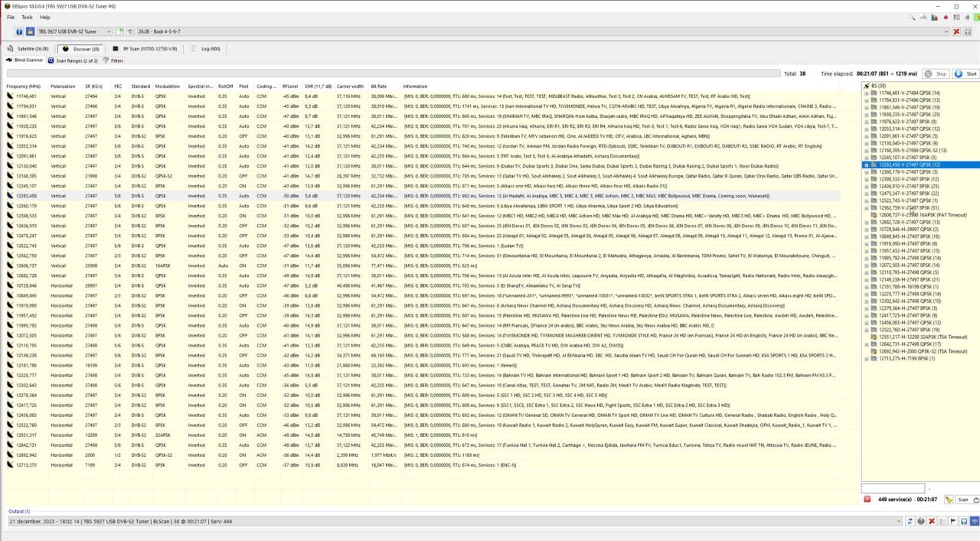
Task: Expand the 11746,481-V-27494 QPSK tree node
Action: (867, 93)
